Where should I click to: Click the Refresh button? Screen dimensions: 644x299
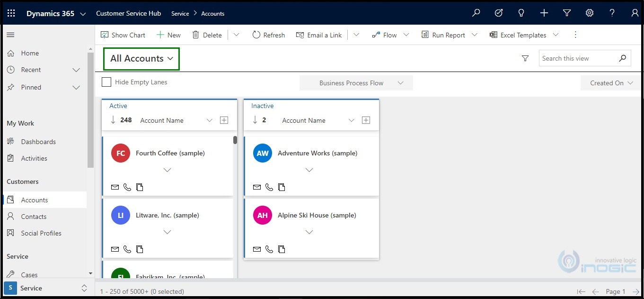[268, 35]
